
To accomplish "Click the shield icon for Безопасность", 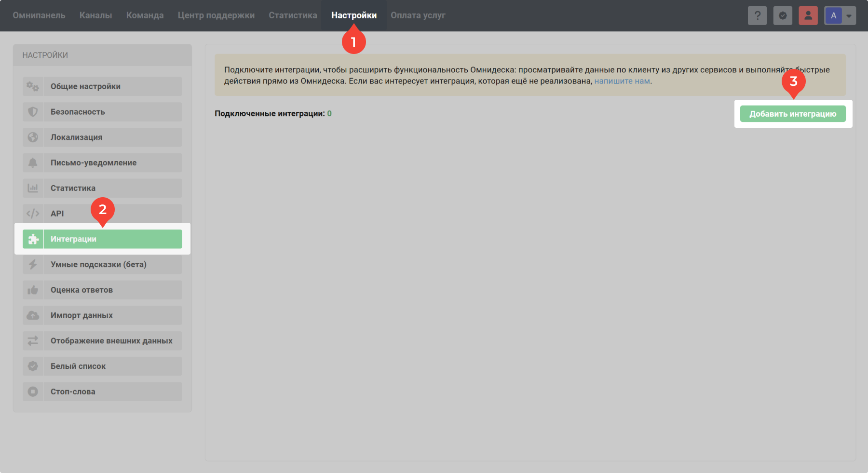I will click(33, 112).
